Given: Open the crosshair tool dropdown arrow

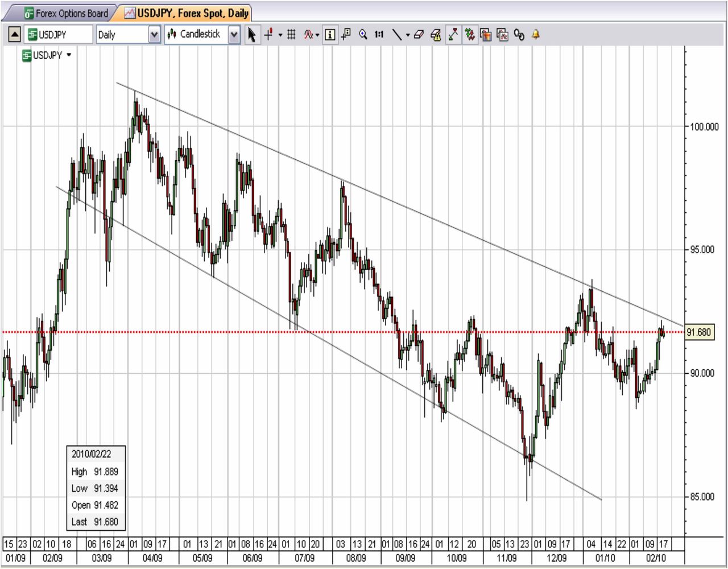Looking at the screenshot, I should (x=280, y=35).
